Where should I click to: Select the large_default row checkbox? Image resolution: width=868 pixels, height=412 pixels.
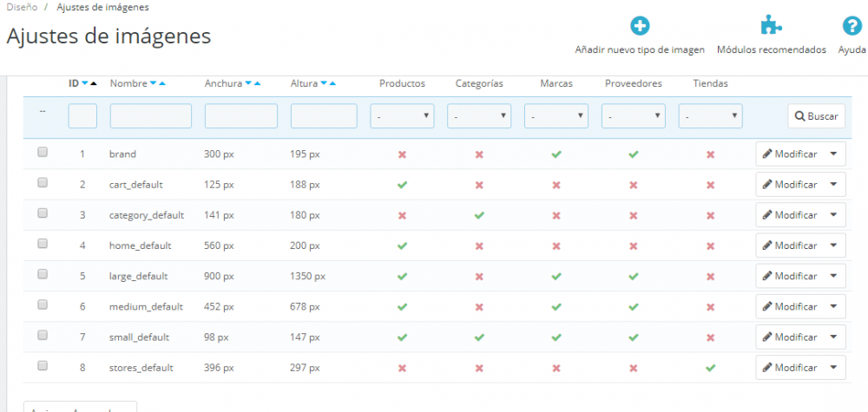pyautogui.click(x=43, y=274)
